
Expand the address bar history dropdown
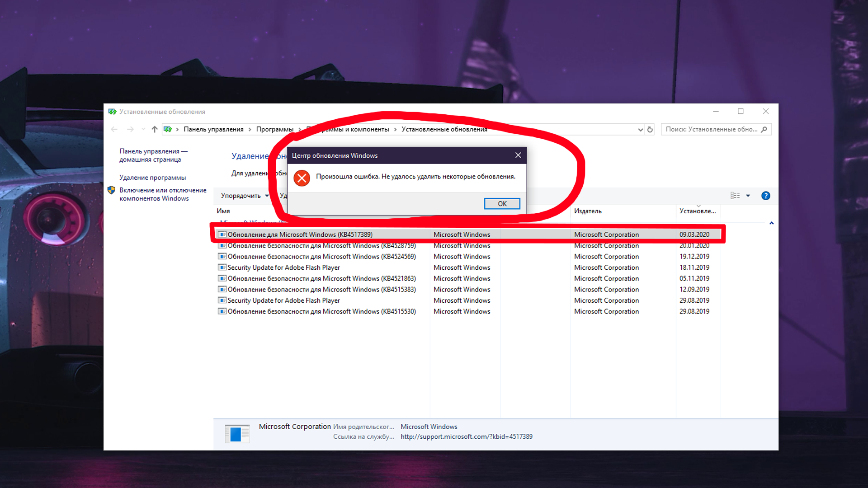[x=640, y=130]
